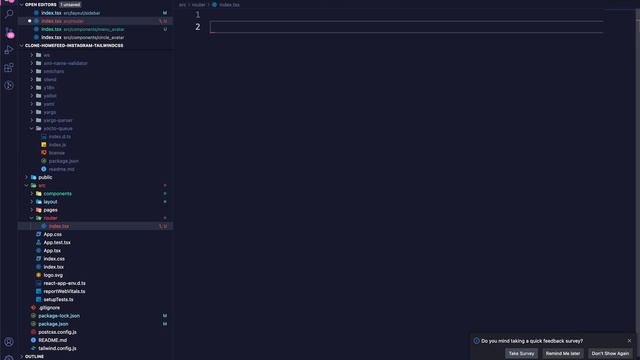This screenshot has height=360, width=640.
Task: Collapse the router folder
Action: point(32,218)
